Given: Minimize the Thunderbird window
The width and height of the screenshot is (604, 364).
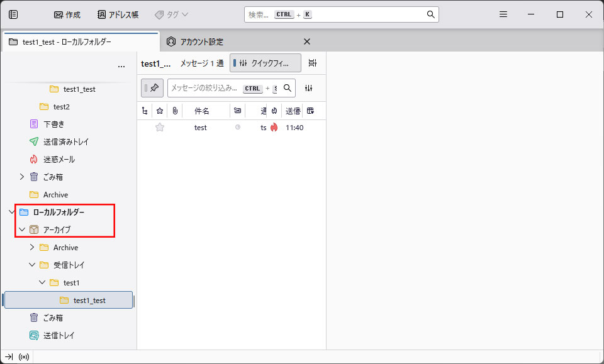Looking at the screenshot, I should click(531, 14).
